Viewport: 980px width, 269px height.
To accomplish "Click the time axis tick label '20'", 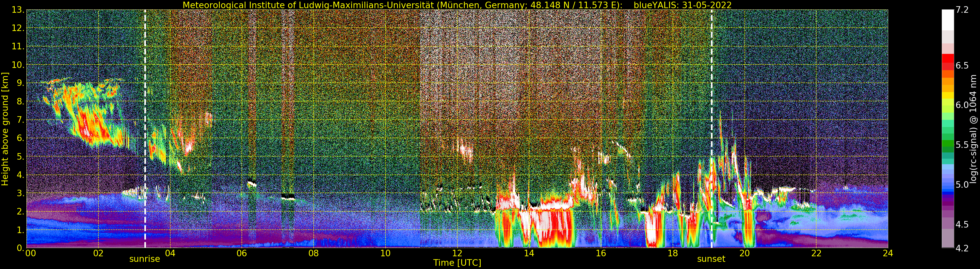I will tap(745, 253).
